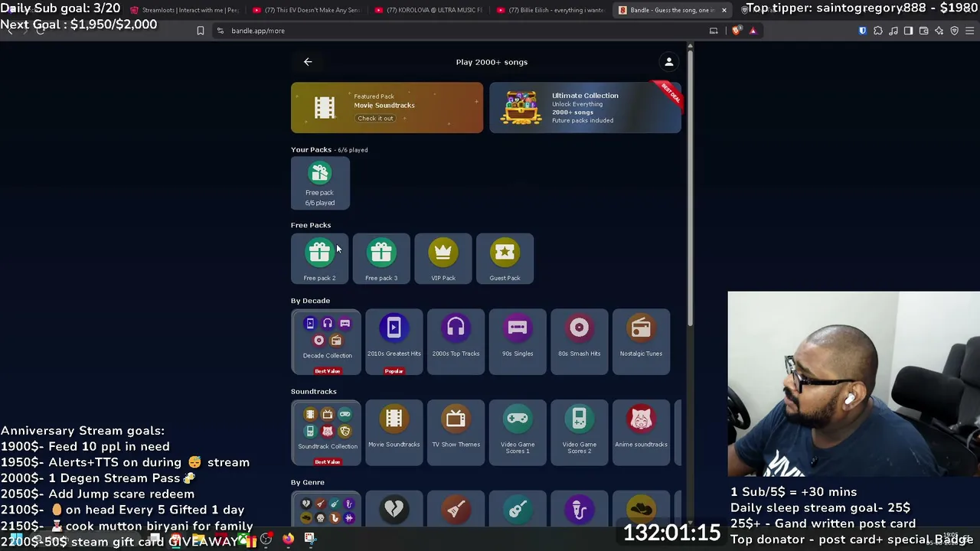This screenshot has height=551, width=980.
Task: Select the electric guitar genre pack
Action: [x=456, y=510]
